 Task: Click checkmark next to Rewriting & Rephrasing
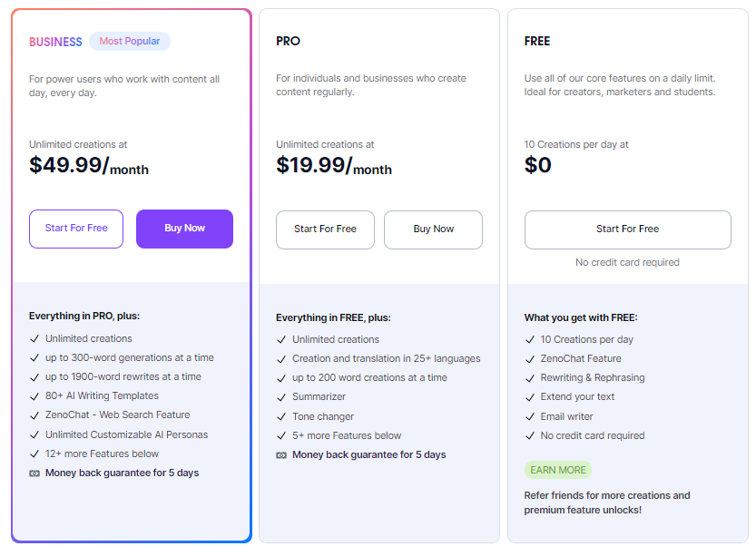[530, 378]
